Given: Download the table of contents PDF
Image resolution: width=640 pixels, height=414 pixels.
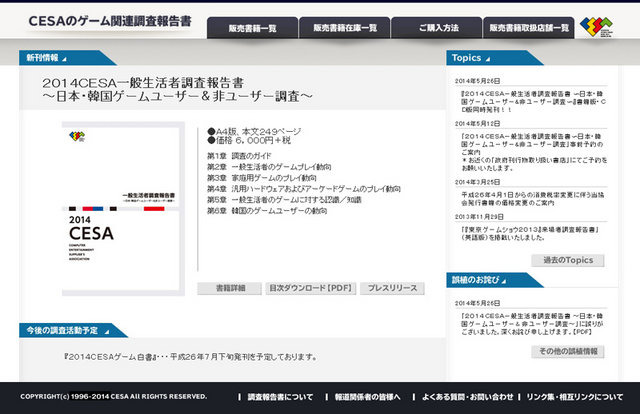Looking at the screenshot, I should point(311,288).
